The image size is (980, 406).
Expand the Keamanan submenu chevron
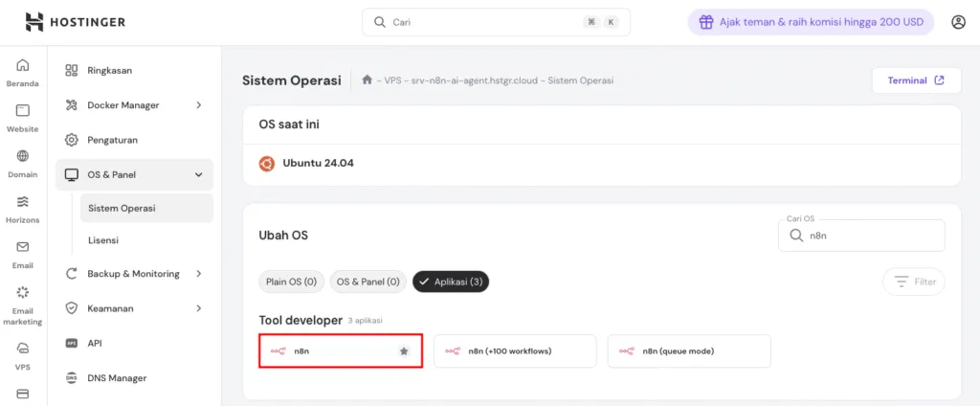(199, 308)
